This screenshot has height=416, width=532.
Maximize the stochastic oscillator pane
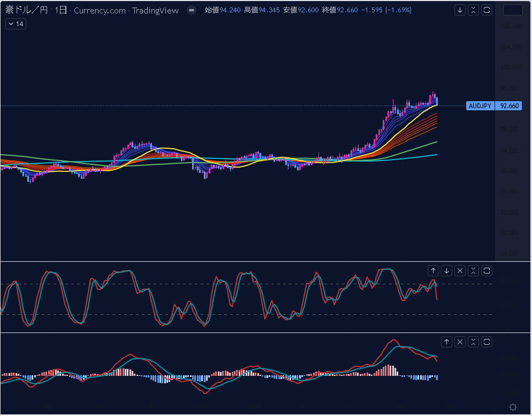487,271
